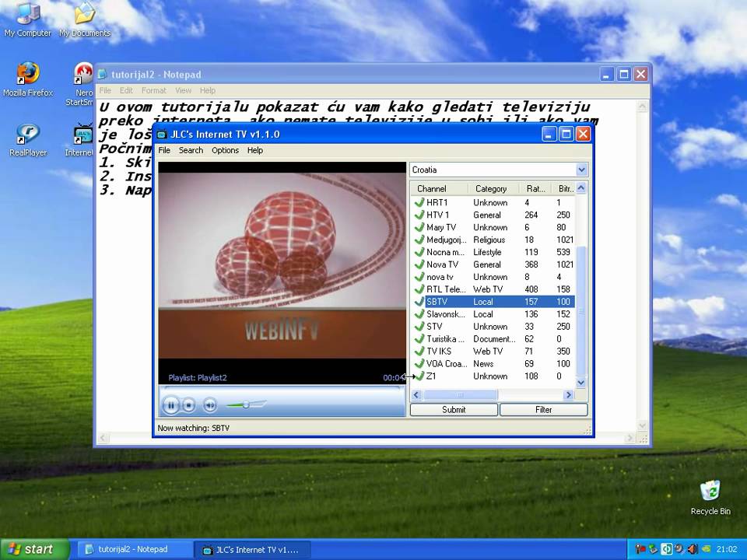The width and height of the screenshot is (747, 560).
Task: Select the highlighted SBTV channel
Action: coord(493,302)
